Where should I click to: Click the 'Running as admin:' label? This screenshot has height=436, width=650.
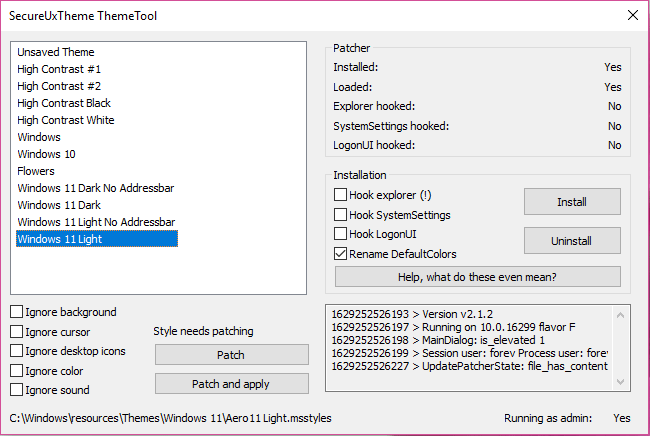[x=548, y=418]
